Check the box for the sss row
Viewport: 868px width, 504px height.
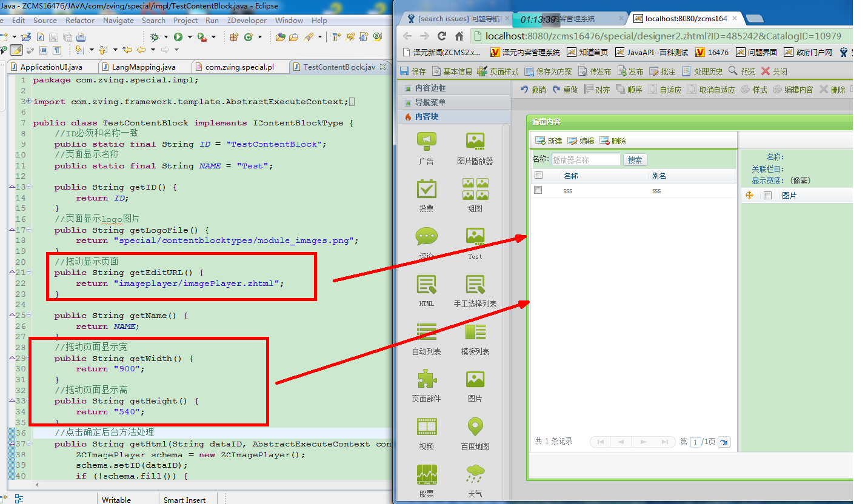[538, 190]
